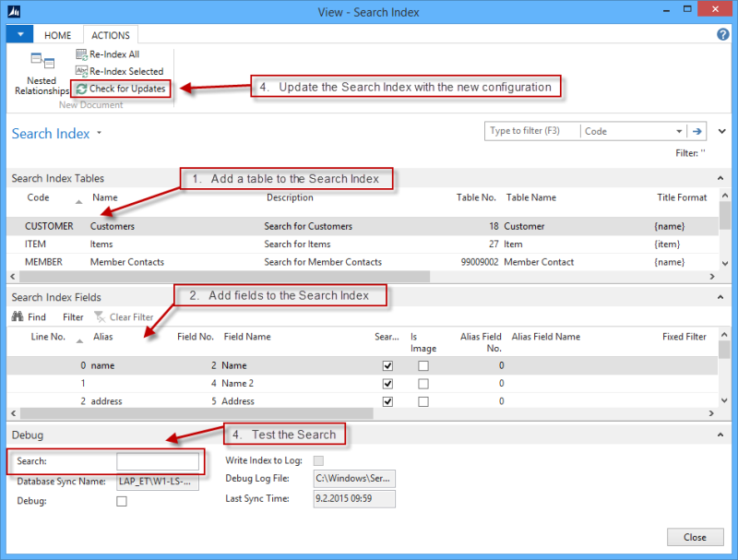Screen dimensions: 738x560
Task: Click the Re-Index All icon
Action: point(81,54)
